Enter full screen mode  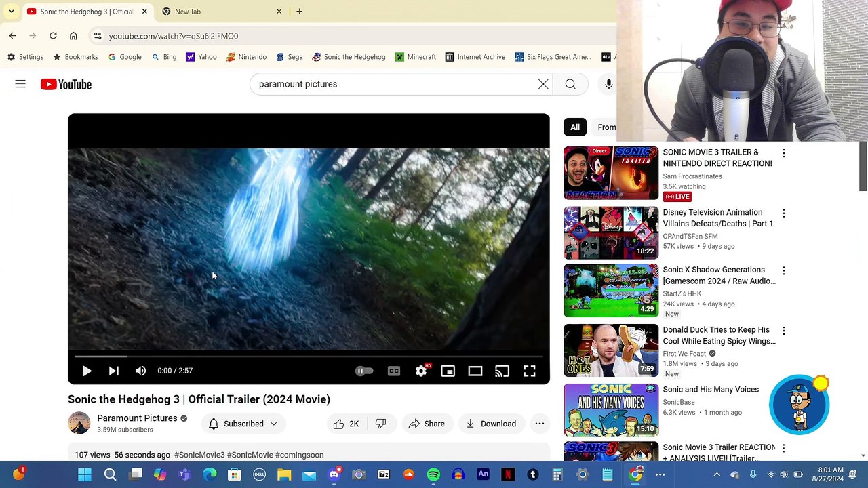coord(529,371)
